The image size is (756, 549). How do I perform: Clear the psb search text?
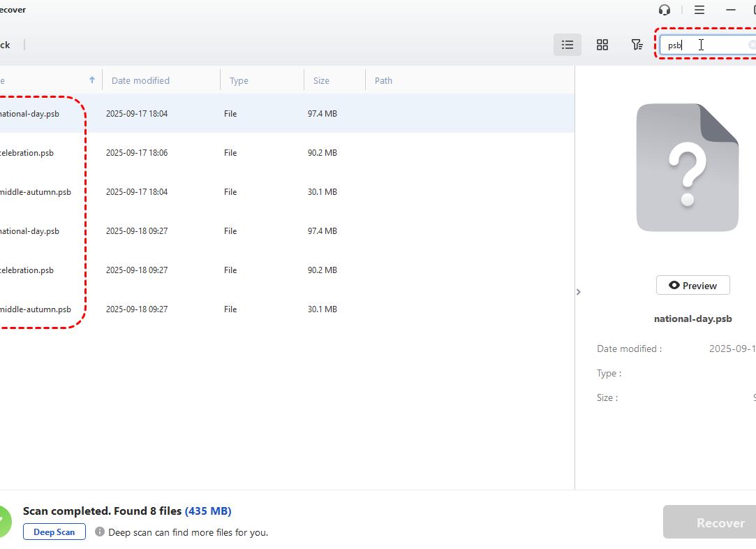(x=752, y=45)
